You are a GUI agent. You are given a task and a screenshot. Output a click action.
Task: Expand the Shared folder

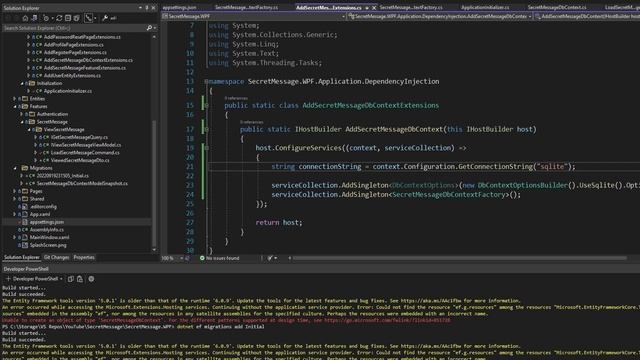(15, 199)
